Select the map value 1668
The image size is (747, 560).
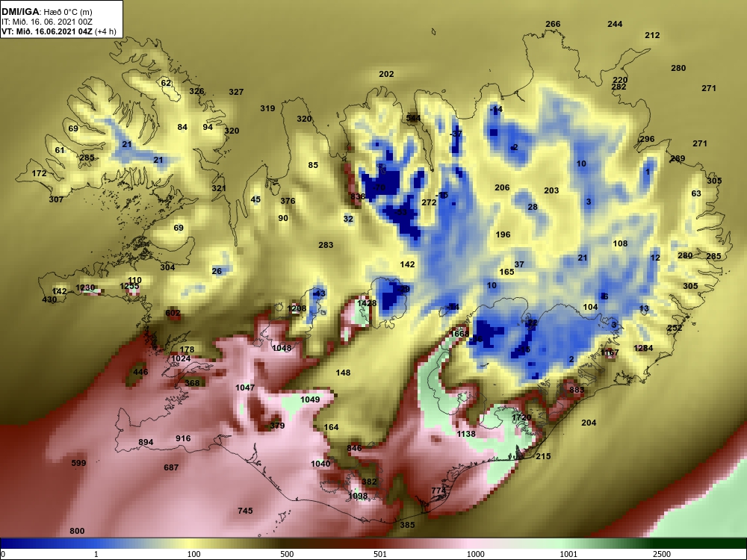coord(459,334)
